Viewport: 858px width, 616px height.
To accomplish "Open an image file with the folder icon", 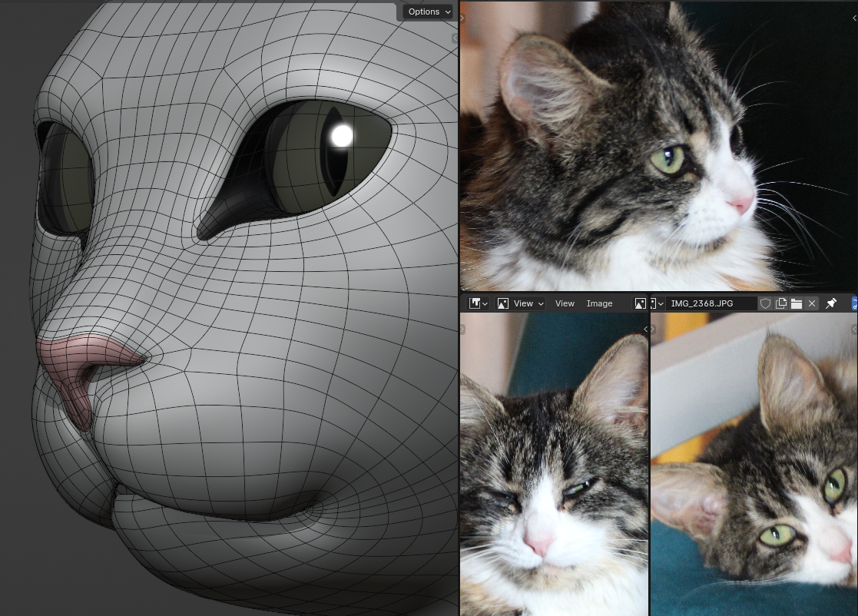I will pyautogui.click(x=797, y=303).
